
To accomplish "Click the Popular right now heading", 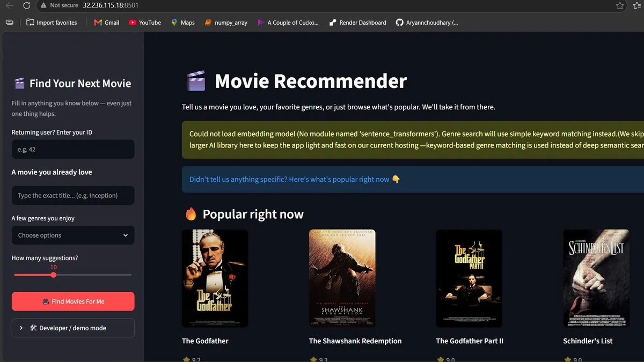I will point(253,215).
